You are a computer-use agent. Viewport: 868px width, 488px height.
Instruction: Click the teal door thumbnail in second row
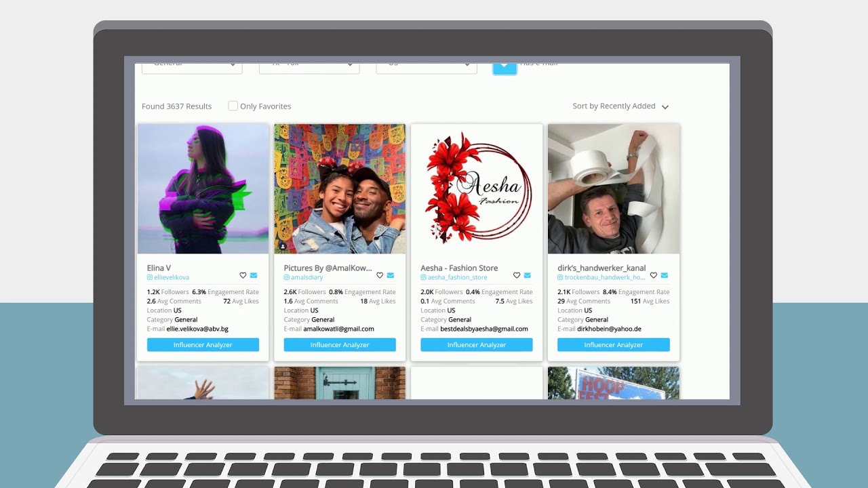[340, 383]
